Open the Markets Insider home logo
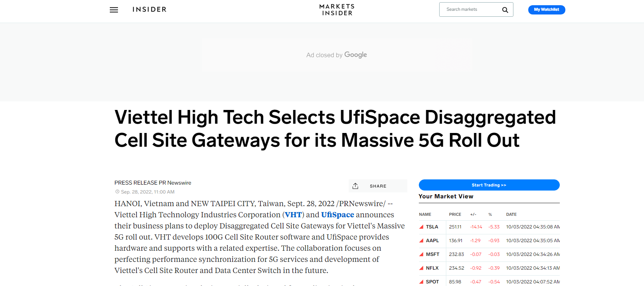Viewport: 644px width, 286px height. pyautogui.click(x=337, y=10)
